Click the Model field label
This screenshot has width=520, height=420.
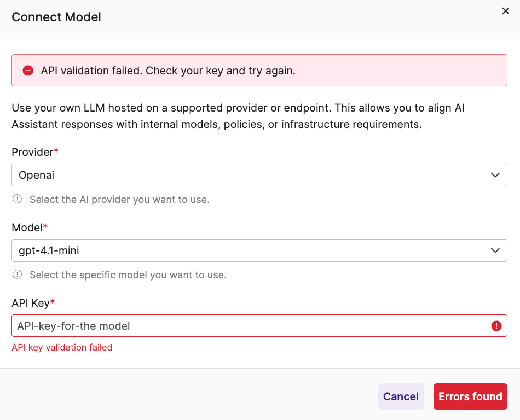point(27,227)
